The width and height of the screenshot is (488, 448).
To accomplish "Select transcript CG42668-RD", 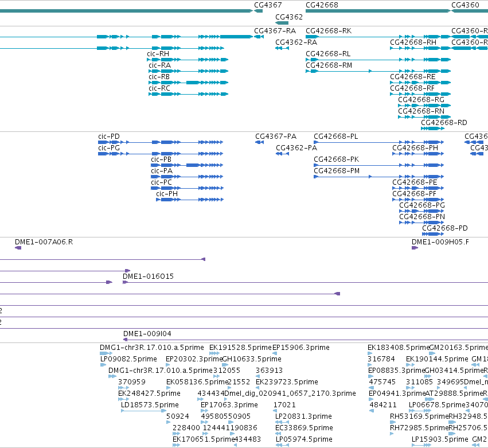I will click(444, 123).
